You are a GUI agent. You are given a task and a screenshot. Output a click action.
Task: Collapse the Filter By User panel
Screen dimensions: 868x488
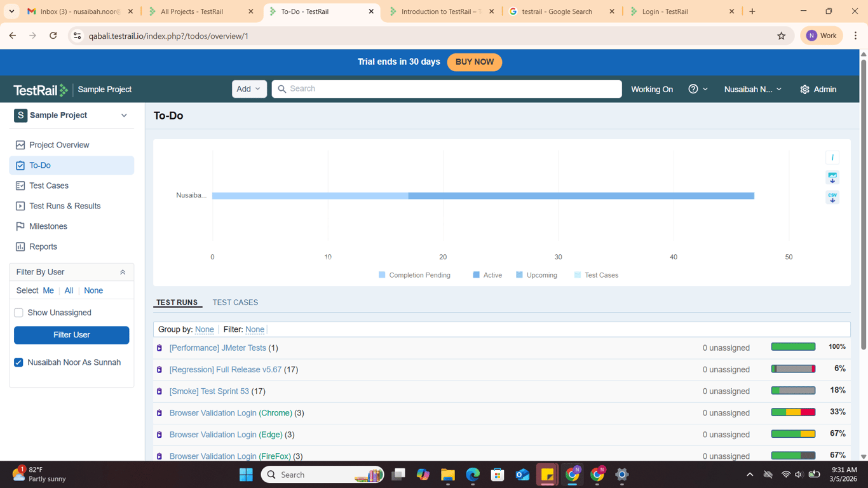pyautogui.click(x=123, y=272)
